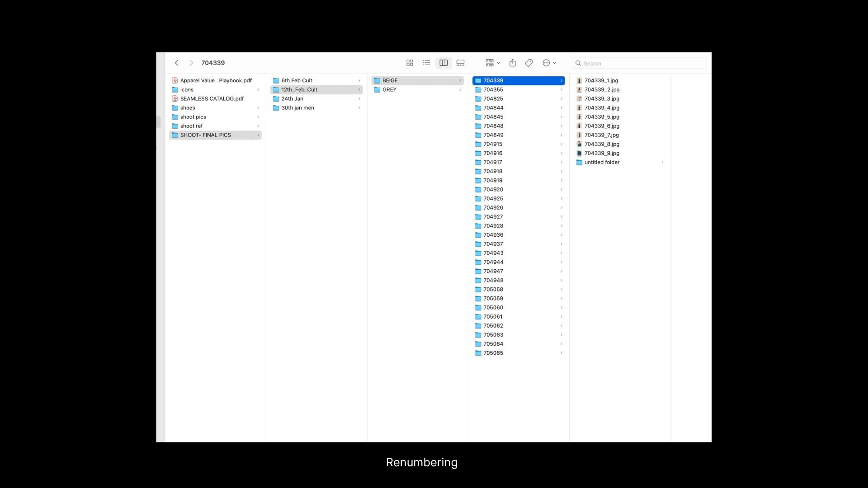Click the Share icon
Screen dimensions: 868x488
512,63
